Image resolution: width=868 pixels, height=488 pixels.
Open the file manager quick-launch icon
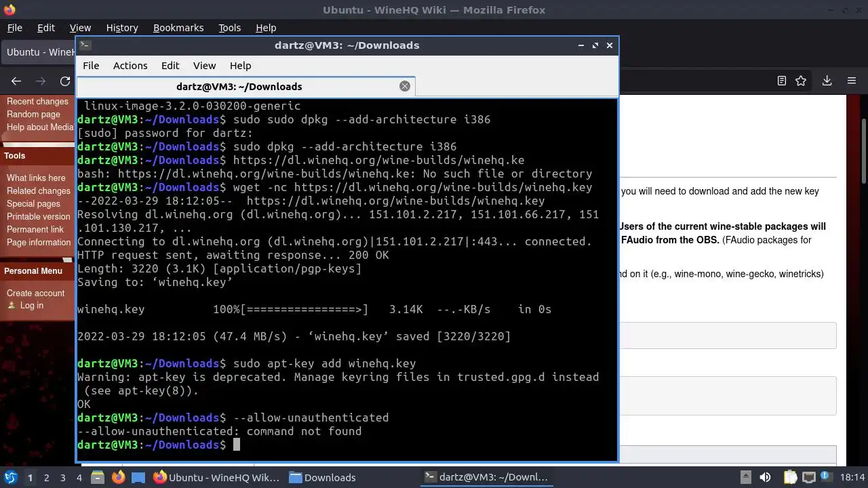point(98,477)
